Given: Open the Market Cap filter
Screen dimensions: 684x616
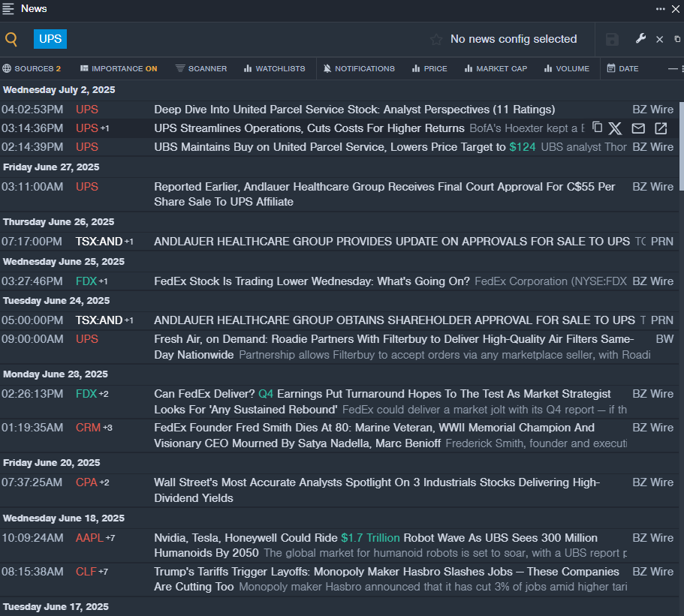Looking at the screenshot, I should click(x=496, y=68).
